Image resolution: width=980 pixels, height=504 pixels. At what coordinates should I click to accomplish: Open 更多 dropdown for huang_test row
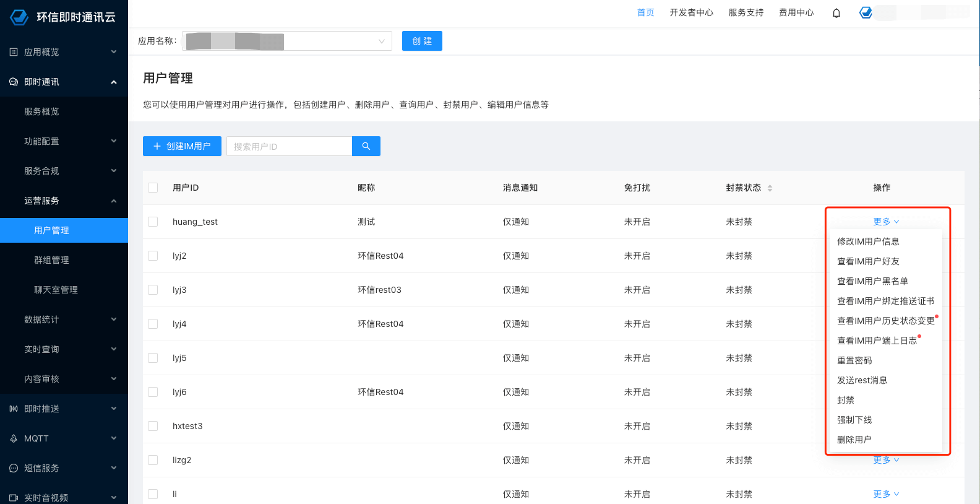pos(886,222)
